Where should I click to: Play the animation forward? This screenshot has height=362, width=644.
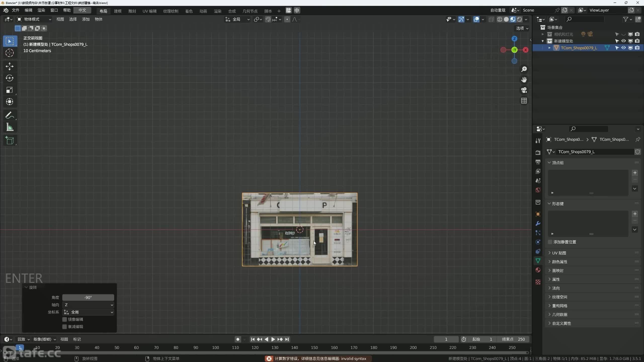pos(273,339)
